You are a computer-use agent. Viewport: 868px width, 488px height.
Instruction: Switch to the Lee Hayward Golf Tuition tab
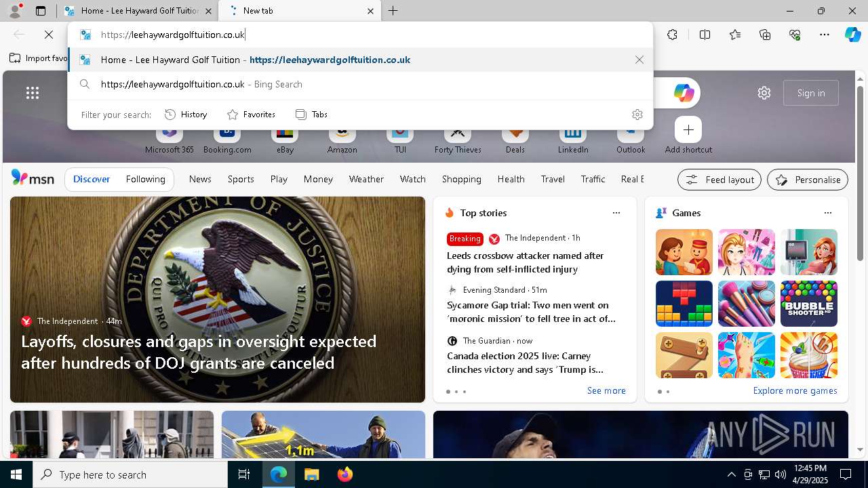[139, 11]
